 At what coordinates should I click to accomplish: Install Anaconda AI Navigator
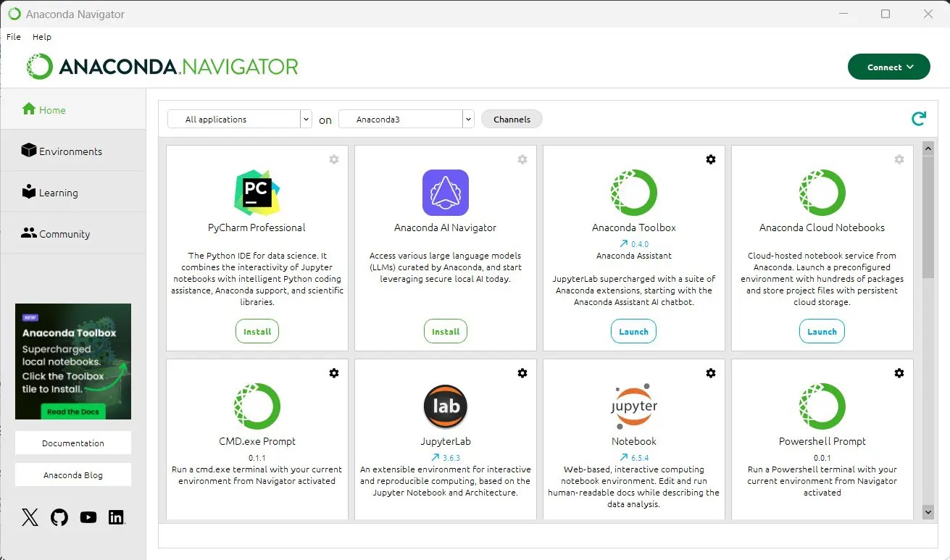tap(446, 332)
